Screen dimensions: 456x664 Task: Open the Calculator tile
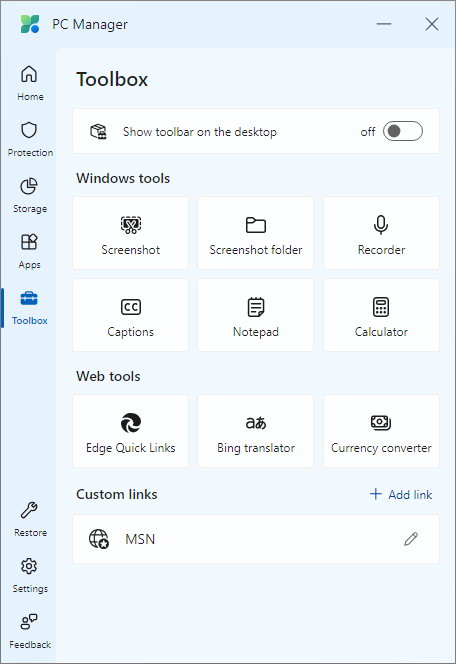point(381,315)
